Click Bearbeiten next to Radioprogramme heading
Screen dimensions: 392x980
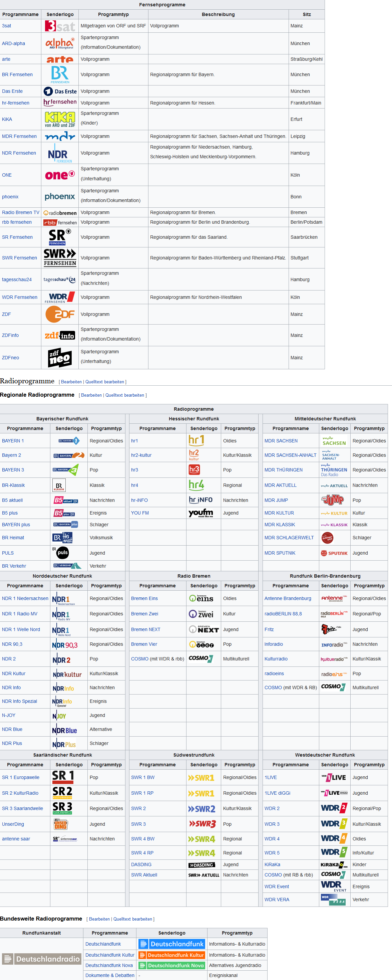click(x=71, y=382)
